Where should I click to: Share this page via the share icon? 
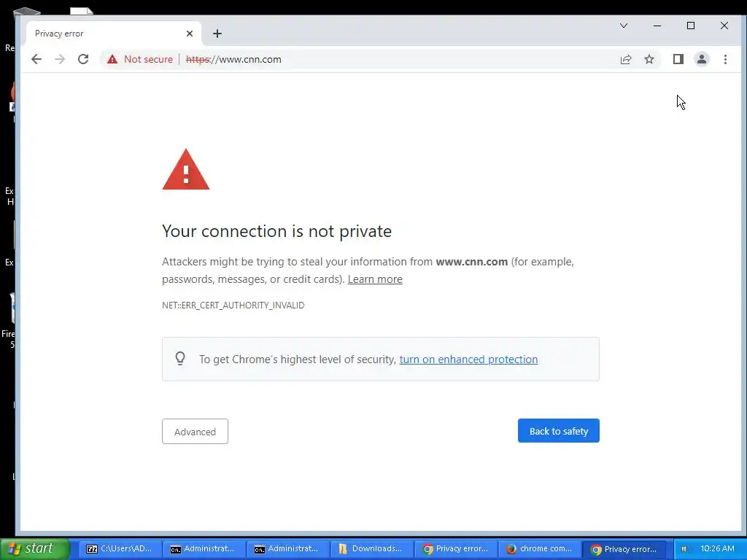625,59
